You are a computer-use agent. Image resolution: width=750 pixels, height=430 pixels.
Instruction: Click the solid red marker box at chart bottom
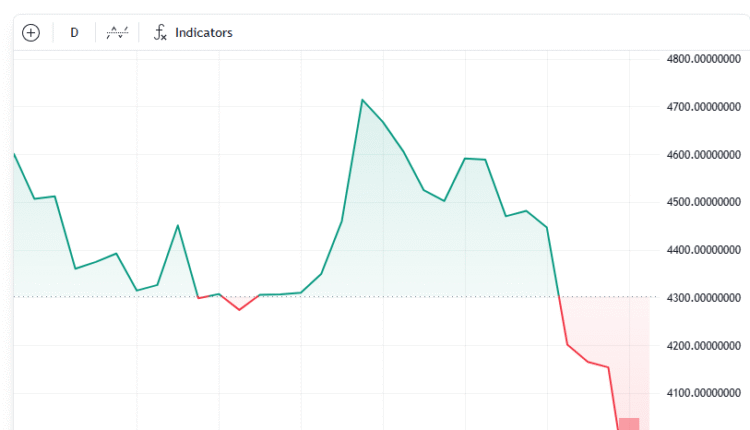629,424
